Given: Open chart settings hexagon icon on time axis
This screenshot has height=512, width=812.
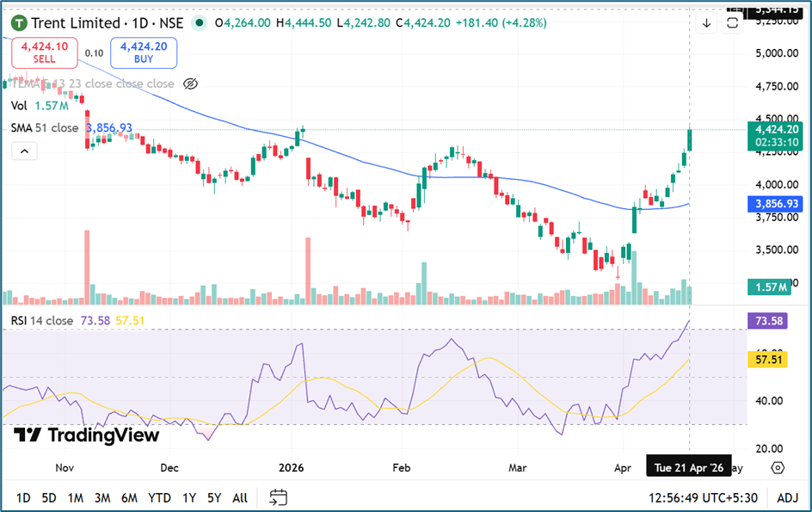Looking at the screenshot, I should [x=778, y=468].
